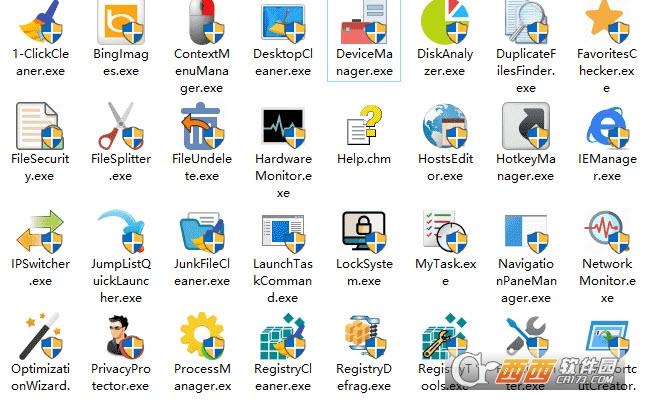Select DiskAnalyzer.exe pie chart icon
645x400 pixels.
[443, 20]
